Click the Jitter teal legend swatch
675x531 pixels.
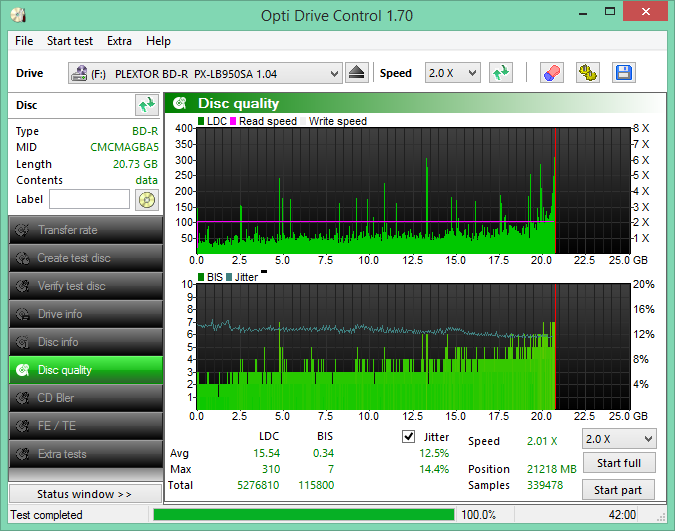click(229, 277)
